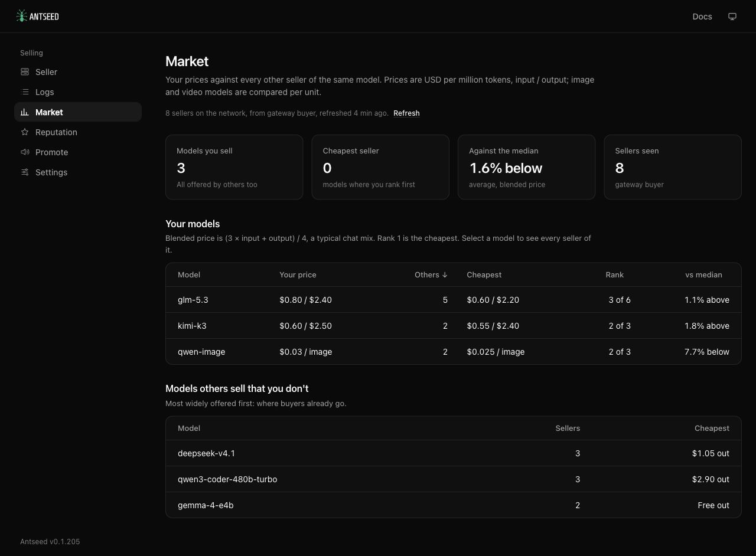
Task: Open Settings from the sidebar
Action: click(78, 172)
